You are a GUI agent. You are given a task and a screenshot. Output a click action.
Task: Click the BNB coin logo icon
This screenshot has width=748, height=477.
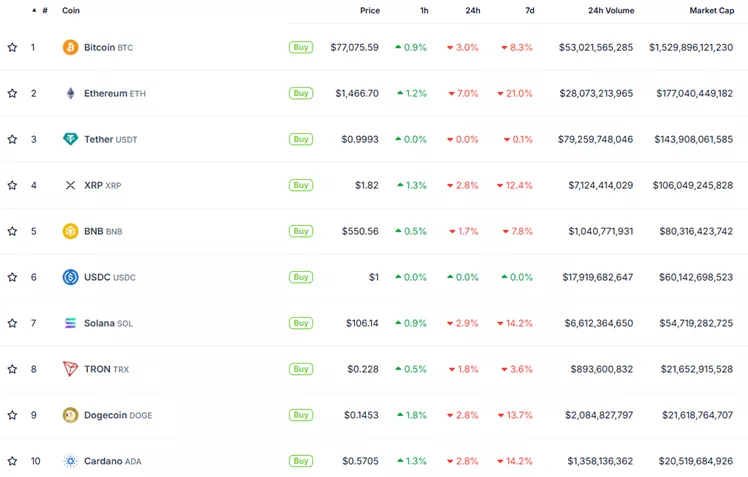click(x=70, y=231)
